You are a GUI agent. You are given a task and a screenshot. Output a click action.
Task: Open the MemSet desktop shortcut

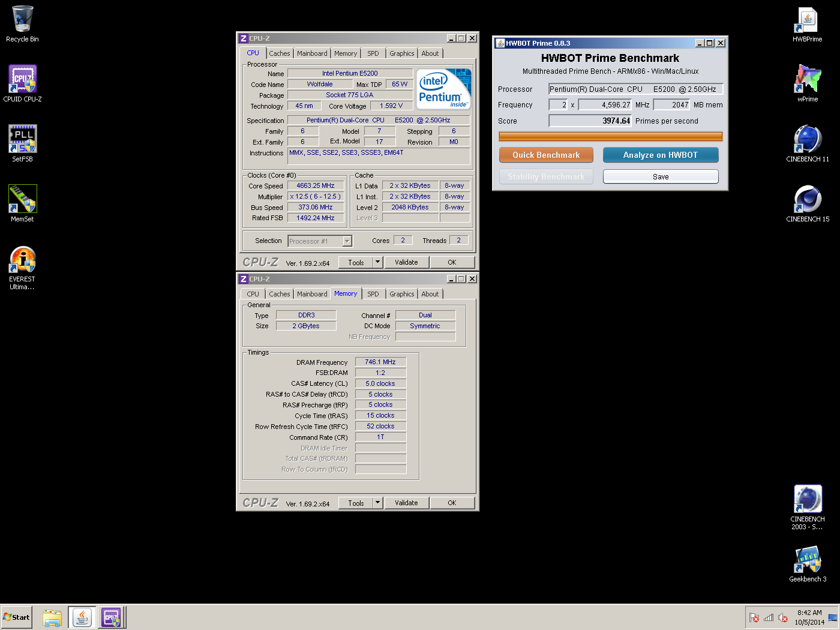pyautogui.click(x=22, y=204)
